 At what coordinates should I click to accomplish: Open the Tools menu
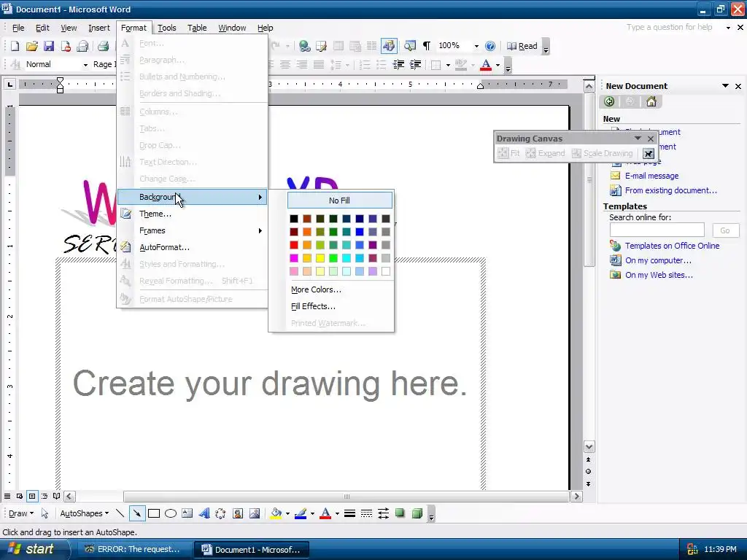(x=167, y=28)
